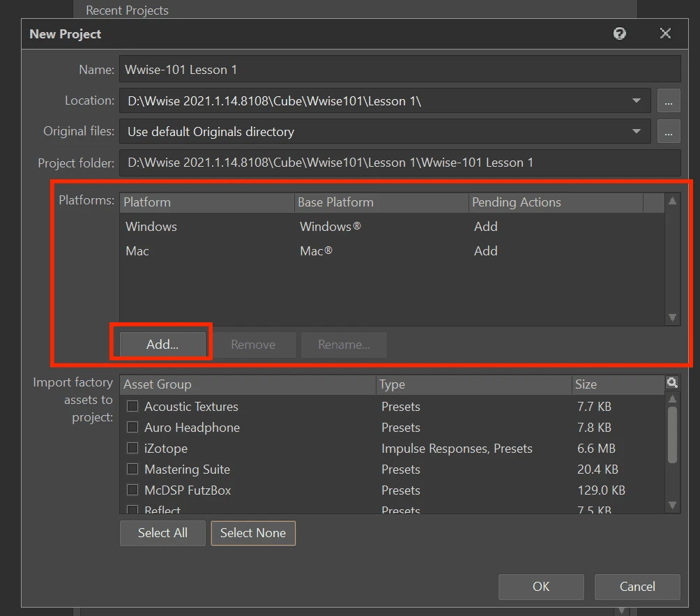The image size is (700, 616).
Task: Click the Impulse Responses, Presets type cell
Action: [x=457, y=449]
